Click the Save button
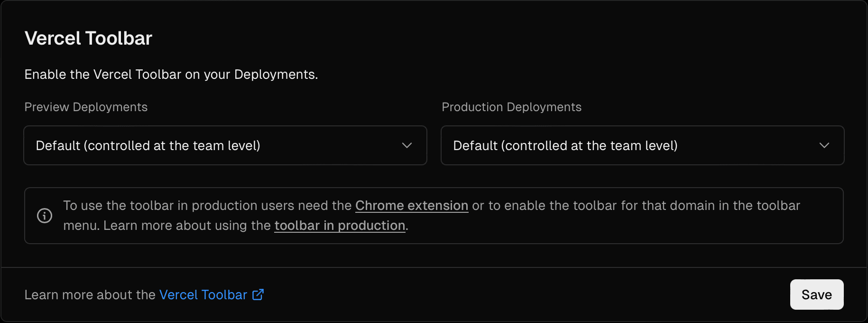 (x=816, y=294)
